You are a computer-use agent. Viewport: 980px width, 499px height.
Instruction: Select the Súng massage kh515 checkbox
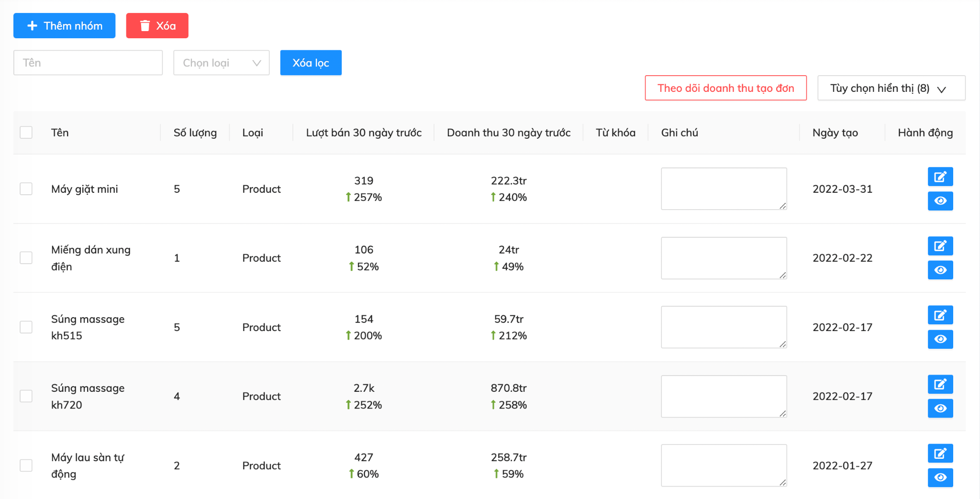point(26,327)
